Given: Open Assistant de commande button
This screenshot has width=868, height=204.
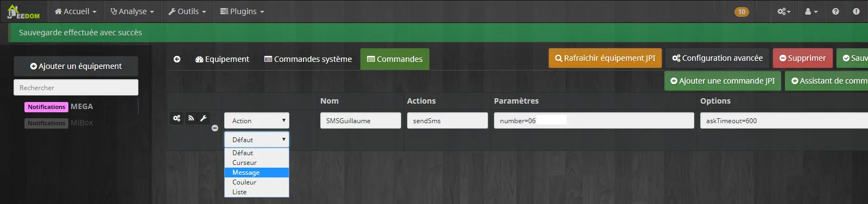Looking at the screenshot, I should click(x=826, y=81).
